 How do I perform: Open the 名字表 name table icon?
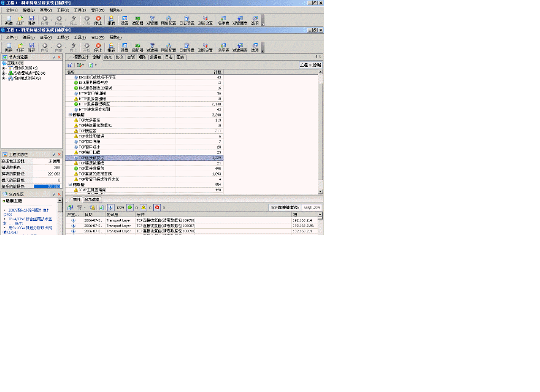[x=223, y=47]
